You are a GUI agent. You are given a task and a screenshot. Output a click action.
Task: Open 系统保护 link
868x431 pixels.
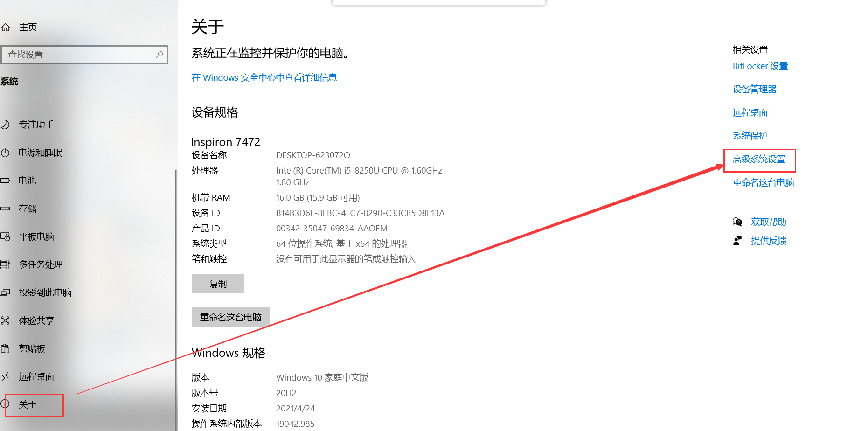(750, 136)
